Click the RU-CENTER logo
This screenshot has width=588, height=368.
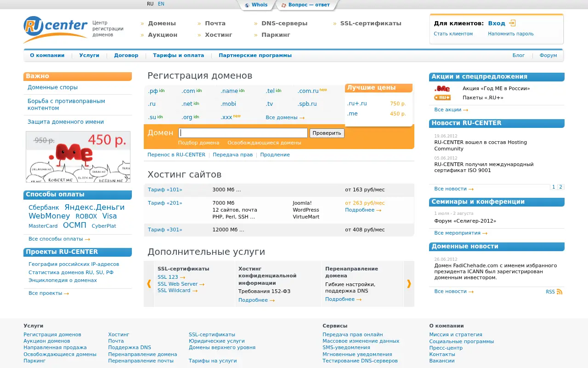[56, 29]
